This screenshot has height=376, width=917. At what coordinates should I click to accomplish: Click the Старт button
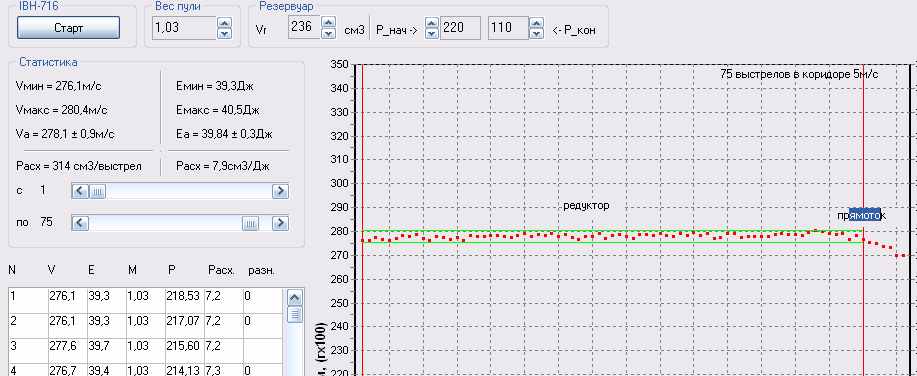(68, 27)
